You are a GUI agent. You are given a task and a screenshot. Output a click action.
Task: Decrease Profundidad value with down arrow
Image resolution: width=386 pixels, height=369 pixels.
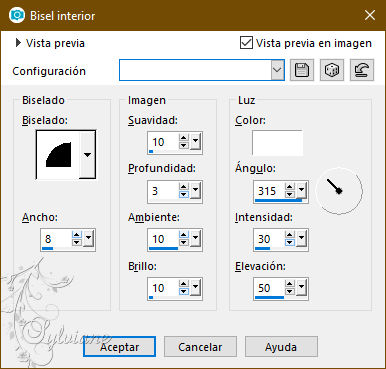(x=184, y=194)
